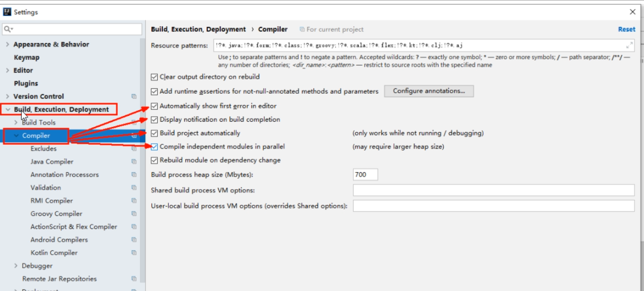644x291 pixels.
Task: Click the project-level icon beside RMI Compiler
Action: tap(134, 201)
